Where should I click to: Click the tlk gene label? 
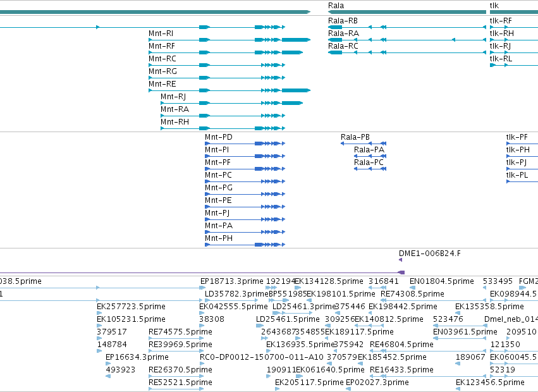coord(494,6)
